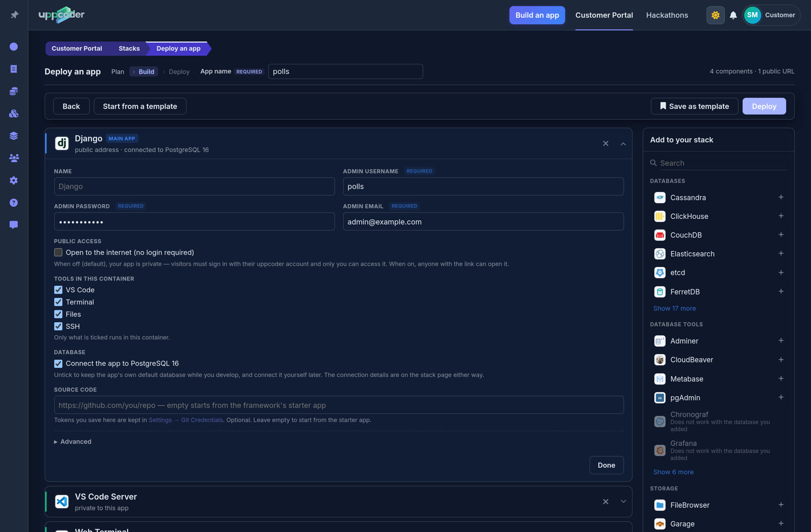Add ClickHouse with its plus icon
Screen dimensions: 811x532
[781, 216]
